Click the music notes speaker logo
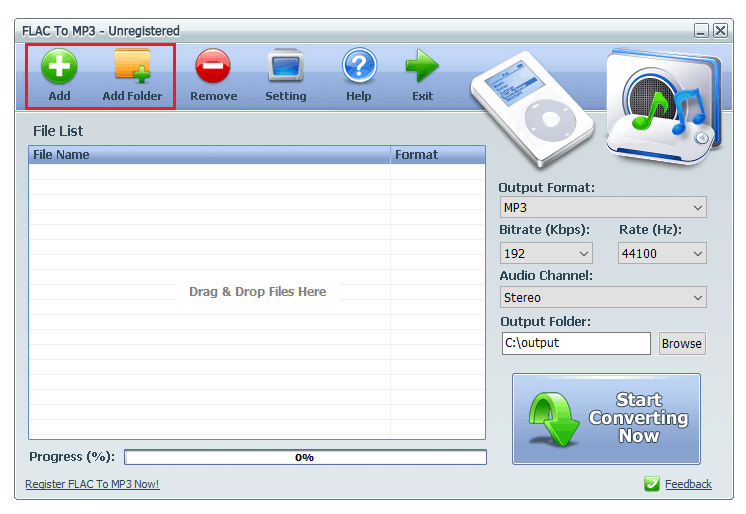This screenshot has height=514, width=746. (x=665, y=107)
